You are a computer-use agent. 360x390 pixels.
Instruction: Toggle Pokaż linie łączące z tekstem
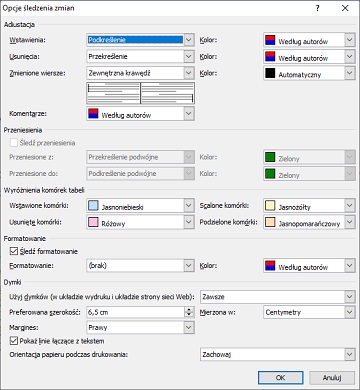(x=14, y=341)
